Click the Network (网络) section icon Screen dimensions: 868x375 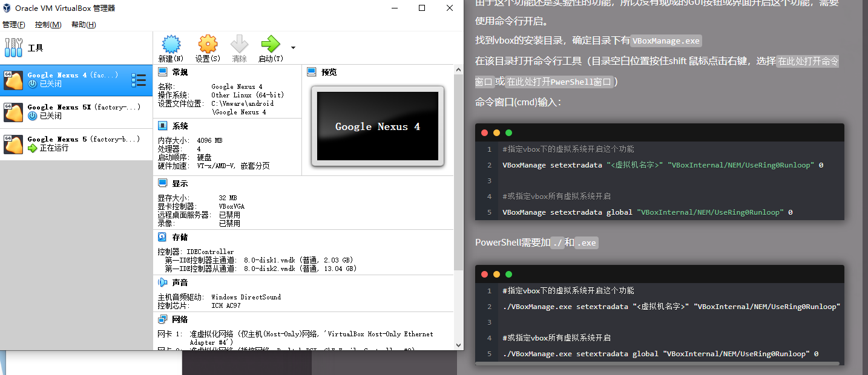(162, 319)
